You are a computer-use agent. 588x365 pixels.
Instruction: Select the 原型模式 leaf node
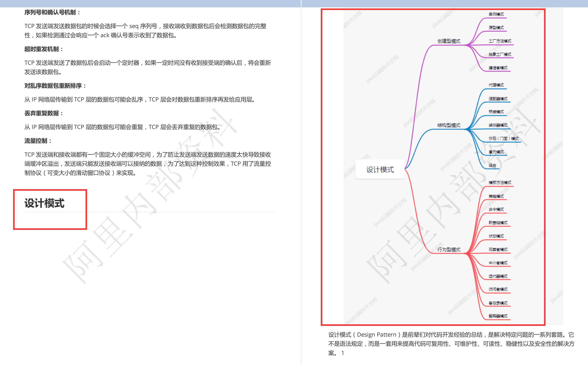coord(496,28)
